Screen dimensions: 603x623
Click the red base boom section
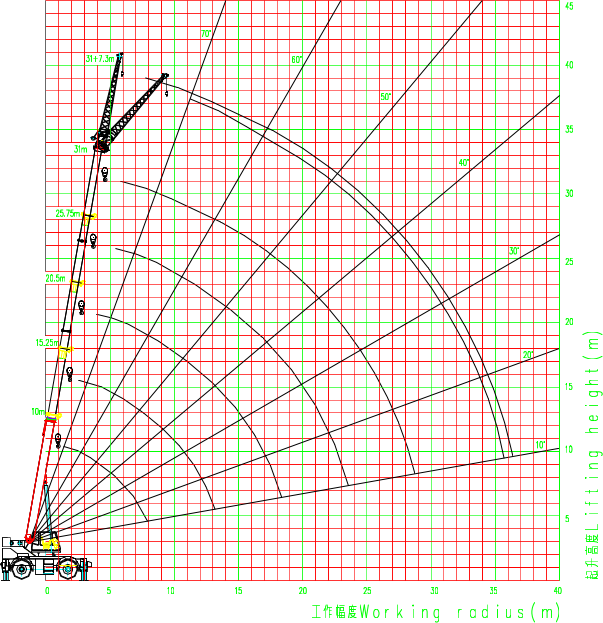40,480
